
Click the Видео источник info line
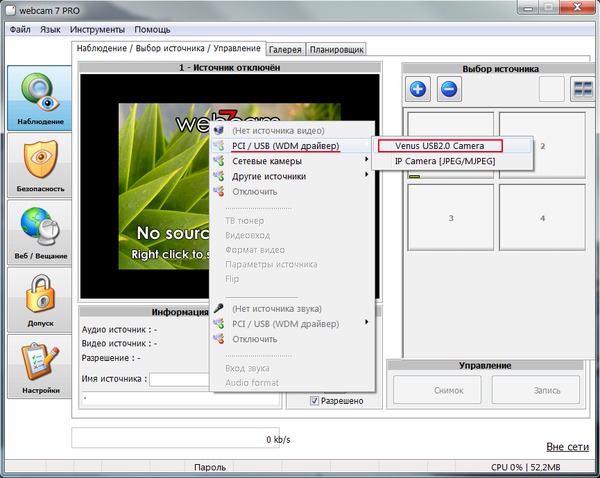coord(119,344)
